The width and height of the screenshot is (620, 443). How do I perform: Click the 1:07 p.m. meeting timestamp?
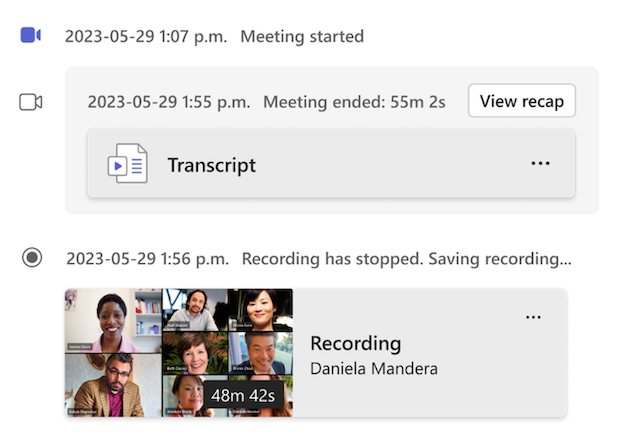click(146, 36)
